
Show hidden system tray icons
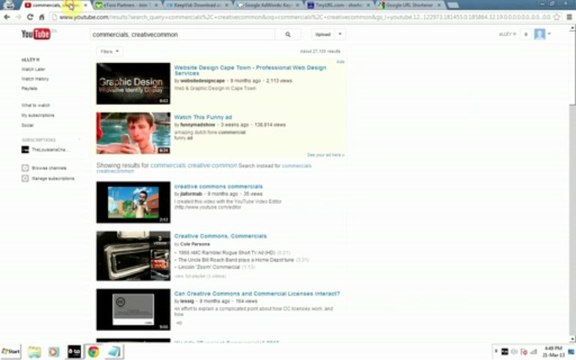point(496,352)
